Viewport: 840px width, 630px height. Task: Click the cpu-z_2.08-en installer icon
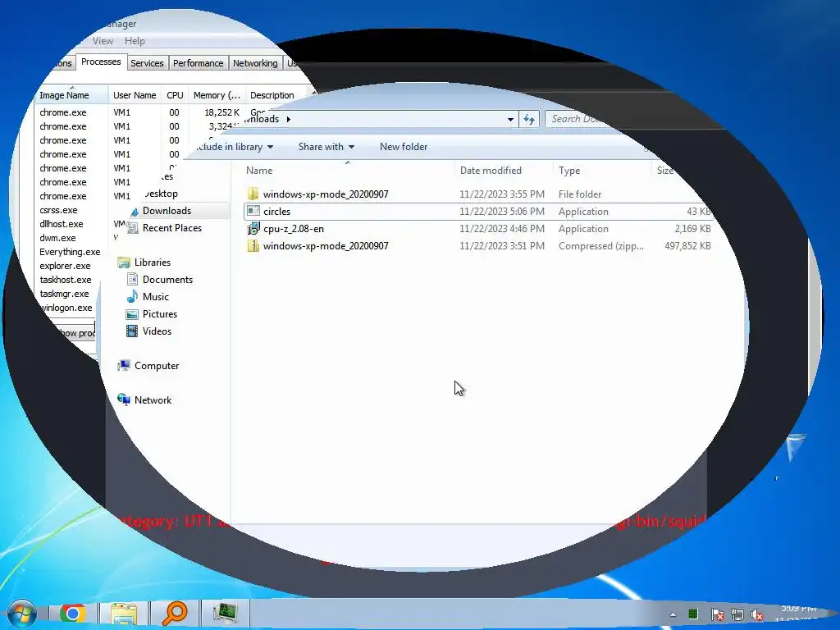[253, 229]
